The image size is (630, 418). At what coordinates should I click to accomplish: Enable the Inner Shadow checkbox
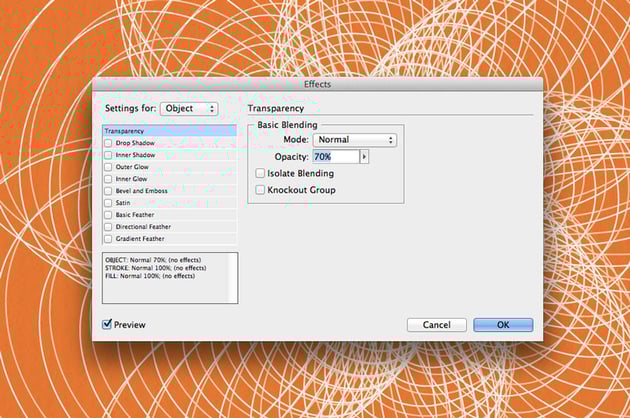click(108, 155)
